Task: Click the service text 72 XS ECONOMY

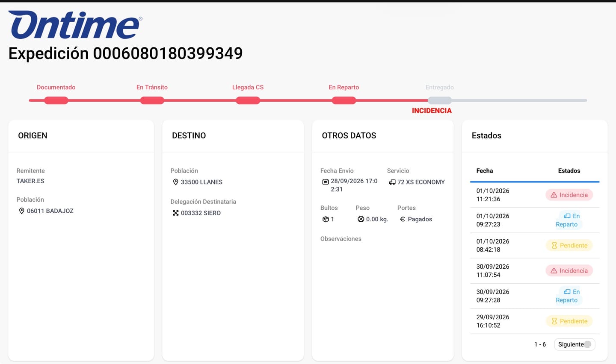Action: [x=421, y=182]
